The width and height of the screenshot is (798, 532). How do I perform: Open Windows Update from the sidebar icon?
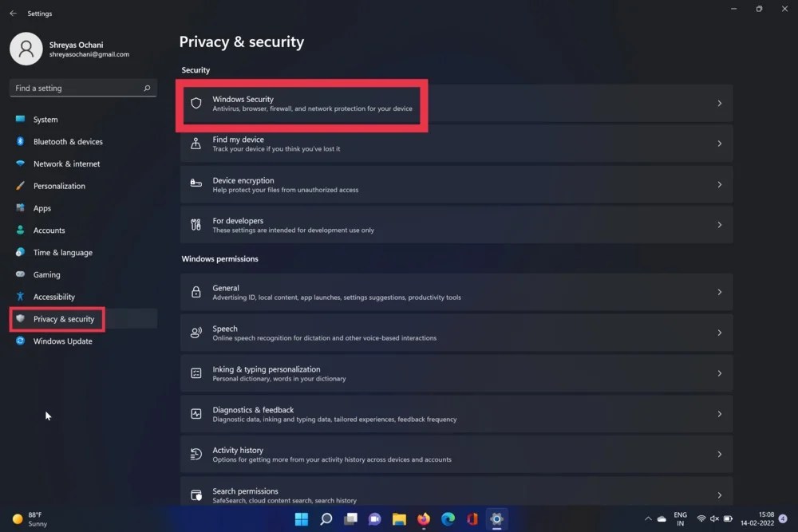[20, 341]
